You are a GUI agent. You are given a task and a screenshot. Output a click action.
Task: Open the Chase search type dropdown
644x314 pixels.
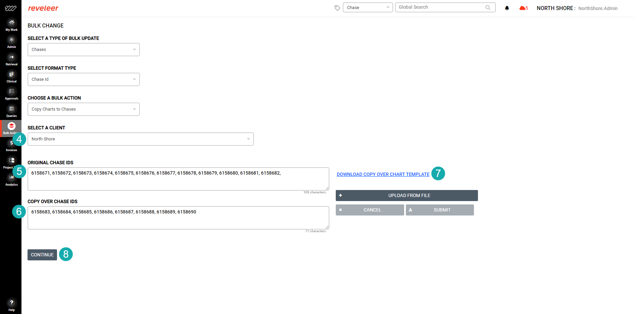(368, 7)
